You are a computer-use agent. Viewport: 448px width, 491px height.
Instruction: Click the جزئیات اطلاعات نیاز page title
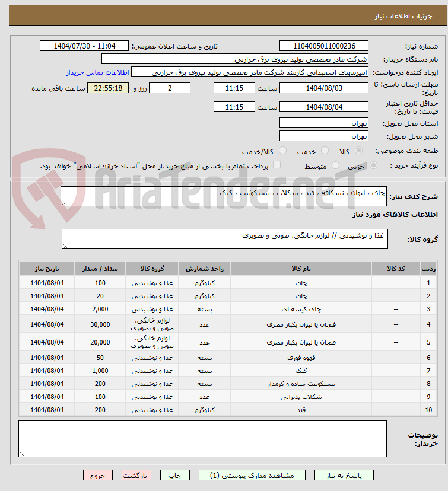[403, 16]
